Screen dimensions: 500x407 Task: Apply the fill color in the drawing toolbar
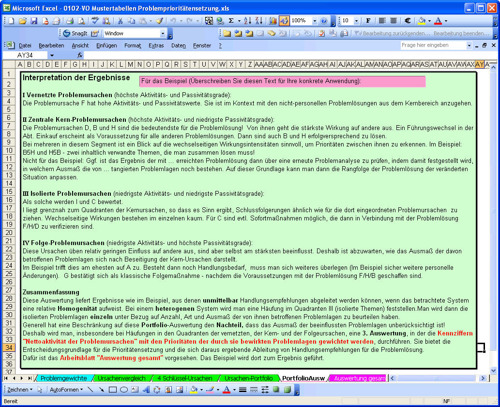pyautogui.click(x=193, y=390)
